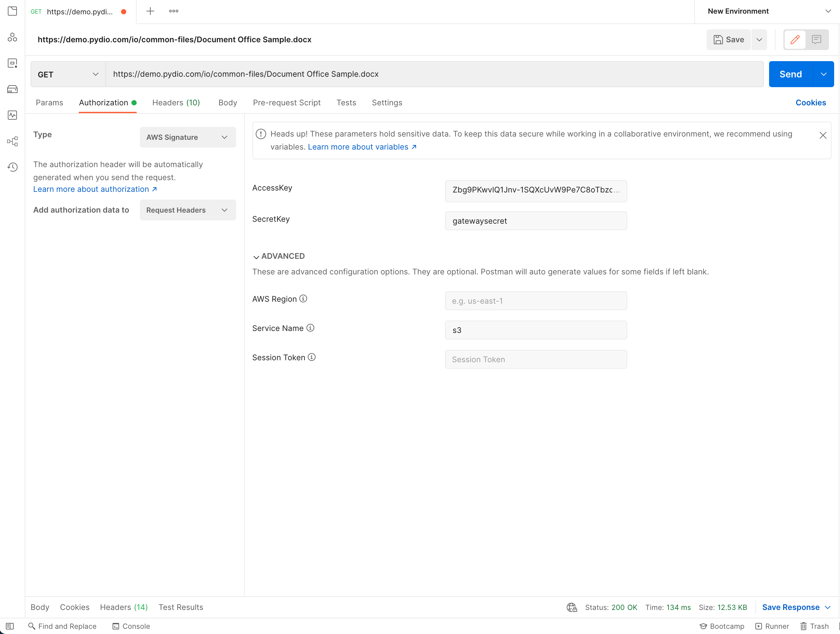
Task: Click the edit pencil icon
Action: coord(795,39)
